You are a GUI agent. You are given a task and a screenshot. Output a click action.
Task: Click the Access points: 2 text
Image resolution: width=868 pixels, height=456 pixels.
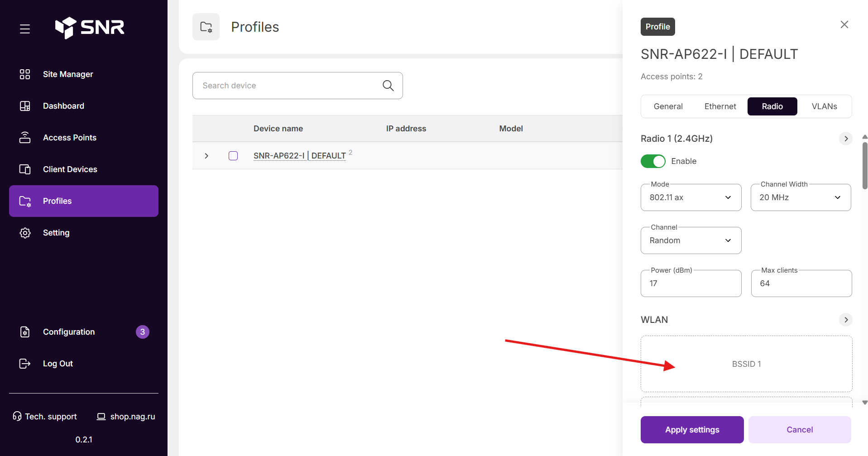coord(671,77)
